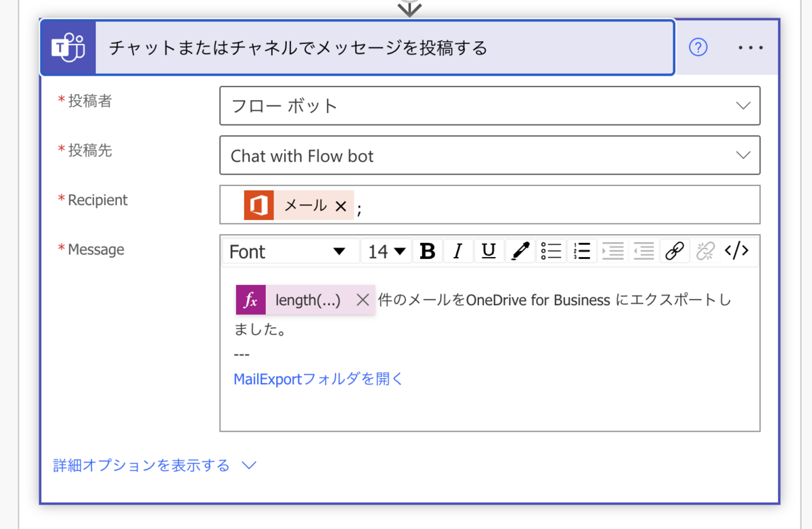
Task: Open the three-dot more options menu
Action: pos(750,48)
